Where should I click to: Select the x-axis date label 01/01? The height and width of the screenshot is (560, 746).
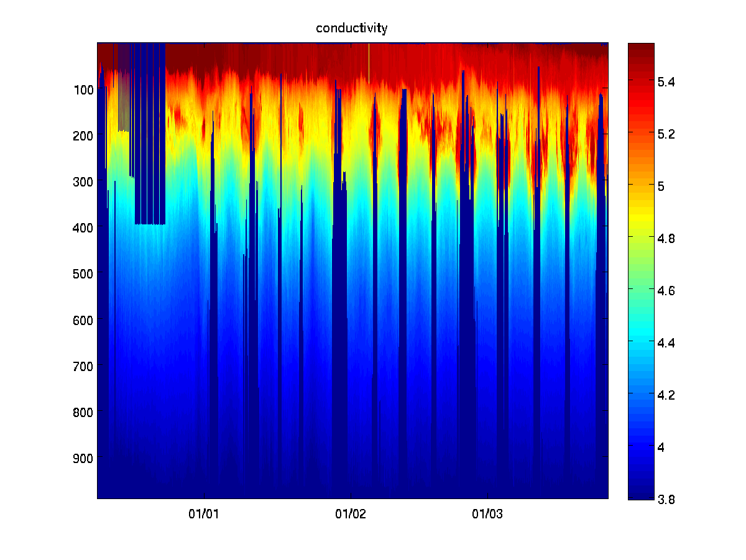204,514
